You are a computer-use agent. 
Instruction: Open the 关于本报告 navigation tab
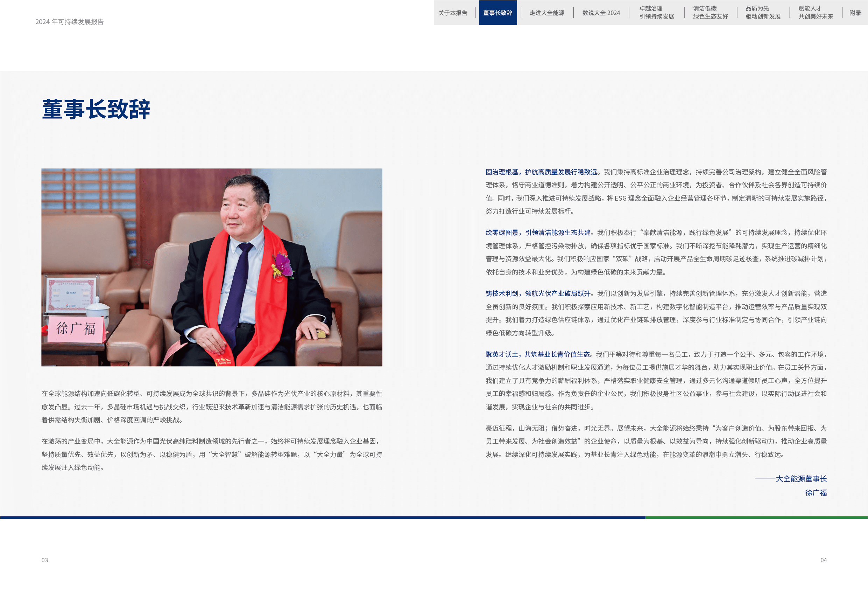click(x=452, y=13)
